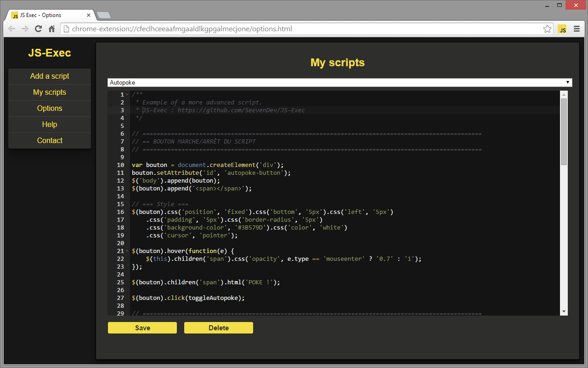Click the browser back arrow

[12, 29]
